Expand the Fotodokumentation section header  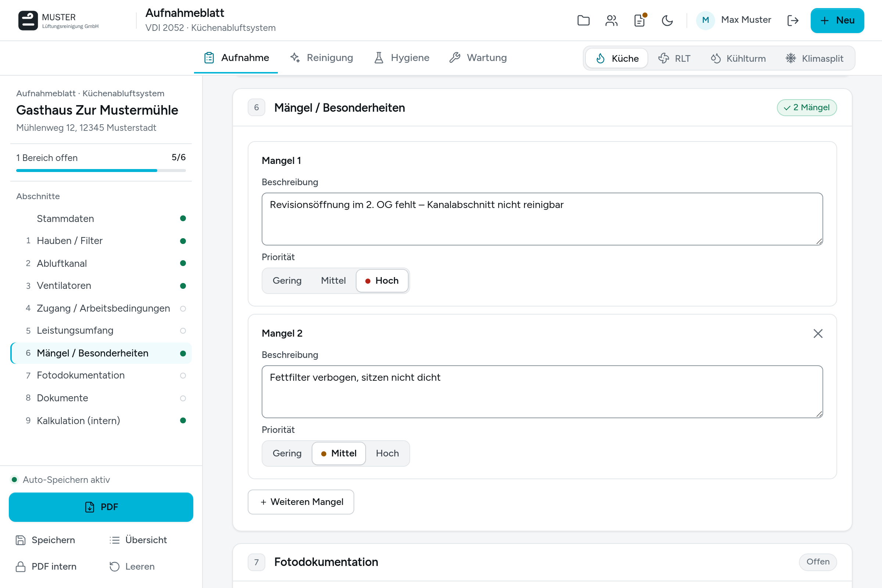click(x=542, y=562)
